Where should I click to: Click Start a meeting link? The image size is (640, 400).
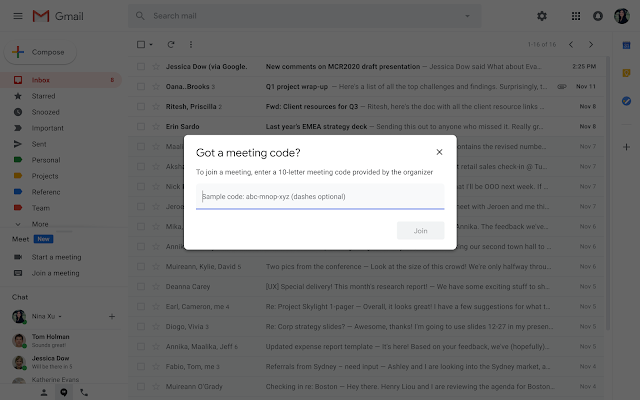point(56,257)
